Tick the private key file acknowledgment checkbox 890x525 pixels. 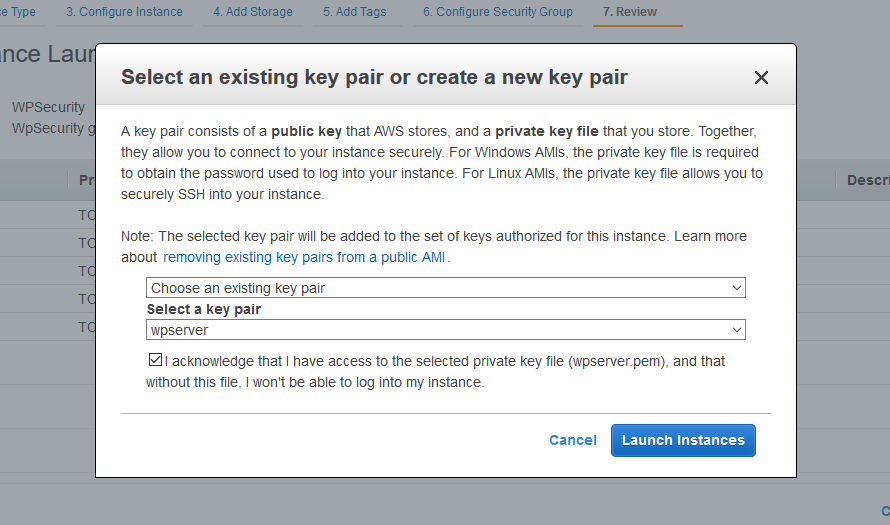click(x=154, y=361)
